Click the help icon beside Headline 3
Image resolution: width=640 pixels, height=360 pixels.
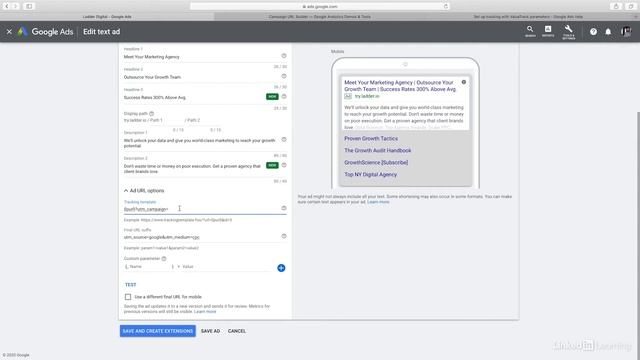(284, 96)
